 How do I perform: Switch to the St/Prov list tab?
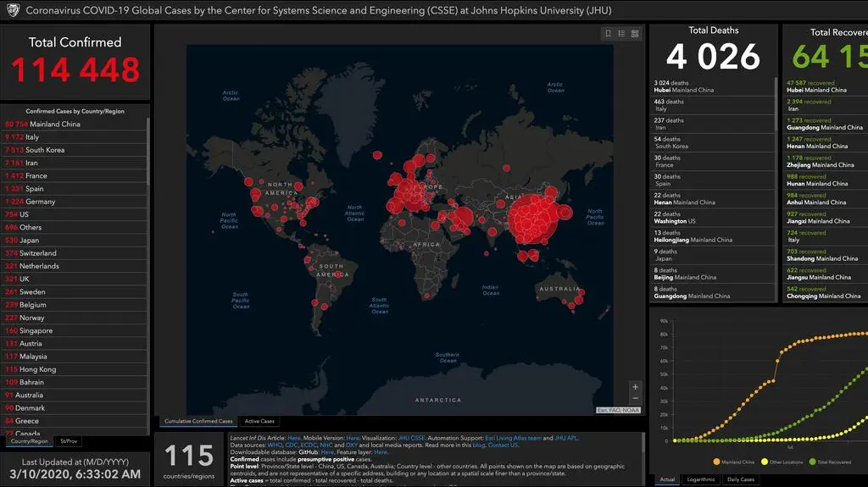67,441
